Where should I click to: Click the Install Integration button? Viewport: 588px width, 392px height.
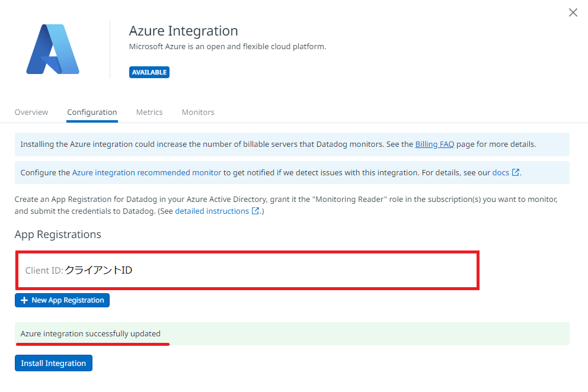(x=53, y=363)
